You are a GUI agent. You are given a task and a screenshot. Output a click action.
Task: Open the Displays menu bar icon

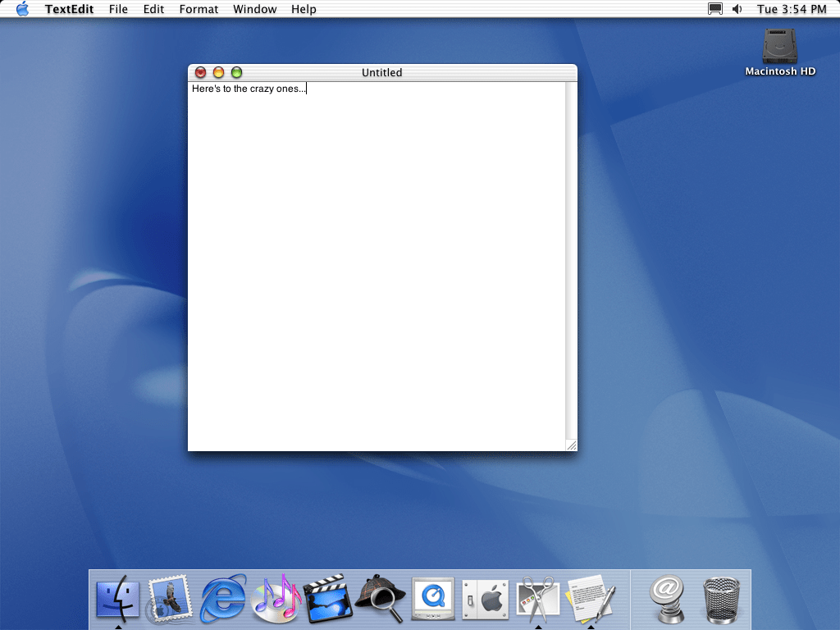(x=715, y=9)
